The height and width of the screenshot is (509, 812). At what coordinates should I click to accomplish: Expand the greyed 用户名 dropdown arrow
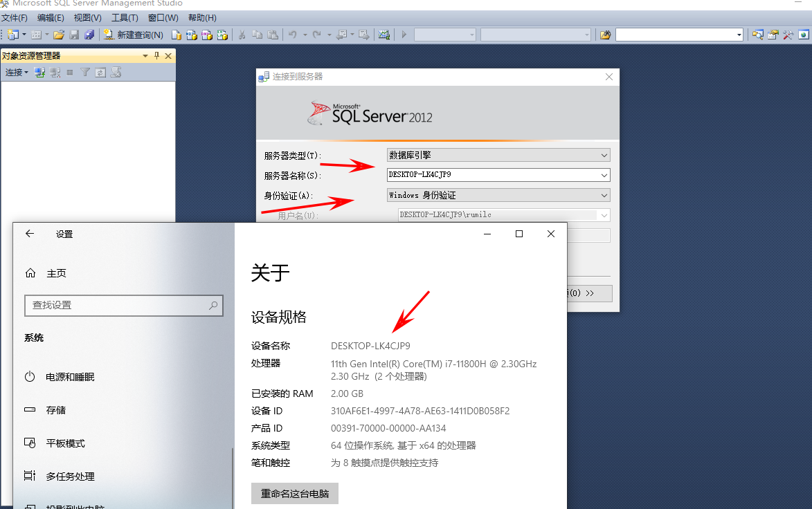(x=604, y=215)
